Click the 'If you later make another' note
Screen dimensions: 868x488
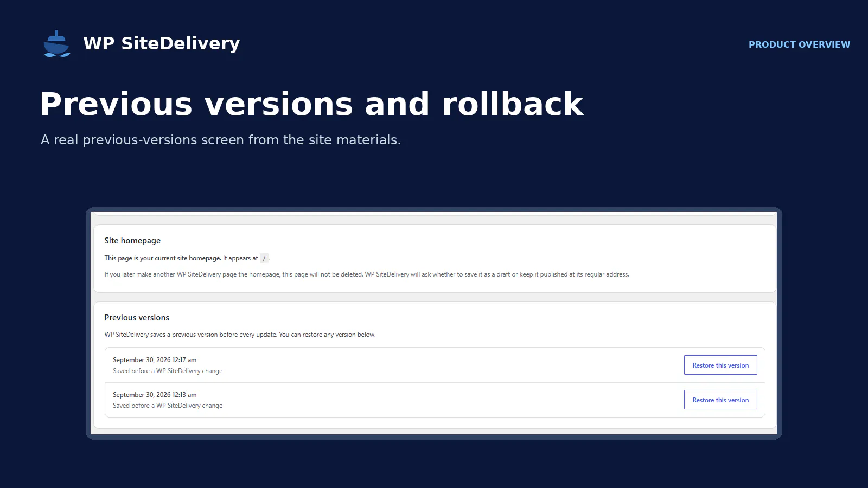367,274
